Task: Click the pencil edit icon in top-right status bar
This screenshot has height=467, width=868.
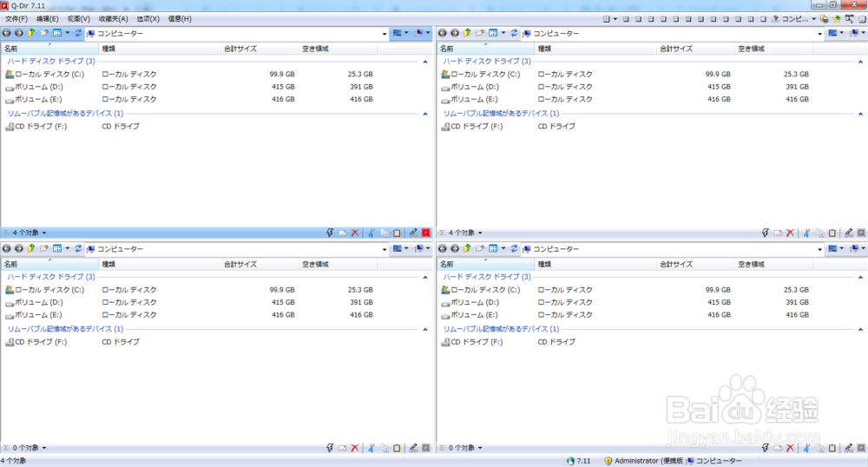Action: coord(849,233)
